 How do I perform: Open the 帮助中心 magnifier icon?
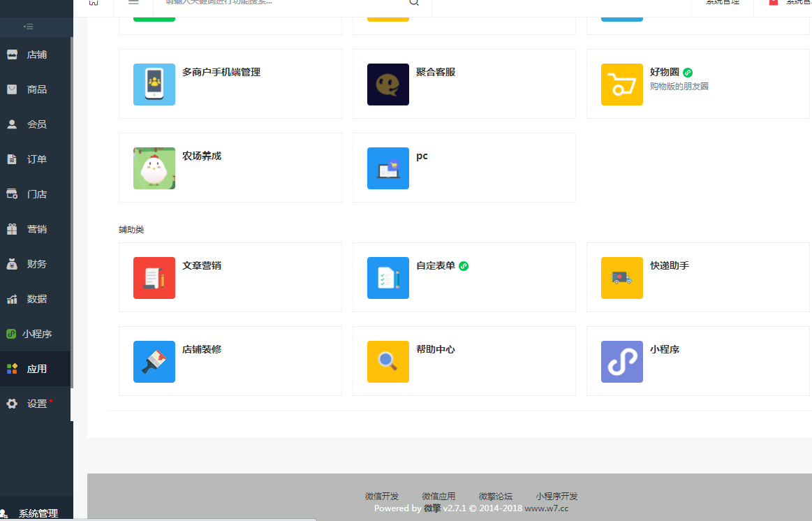tap(388, 362)
